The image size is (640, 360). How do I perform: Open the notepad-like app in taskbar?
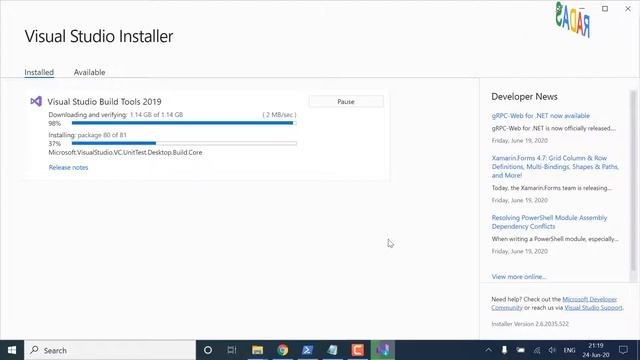point(332,350)
